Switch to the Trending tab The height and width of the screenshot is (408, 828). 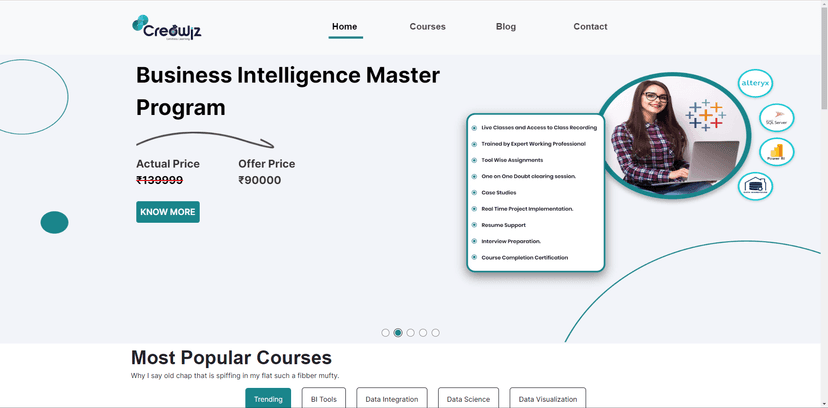(x=268, y=398)
